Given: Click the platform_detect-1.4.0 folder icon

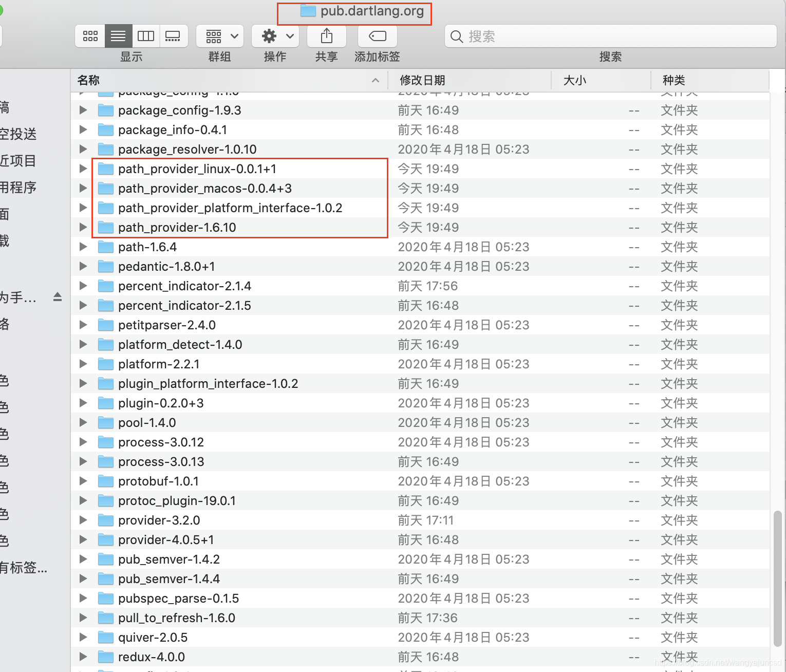Looking at the screenshot, I should [x=106, y=344].
